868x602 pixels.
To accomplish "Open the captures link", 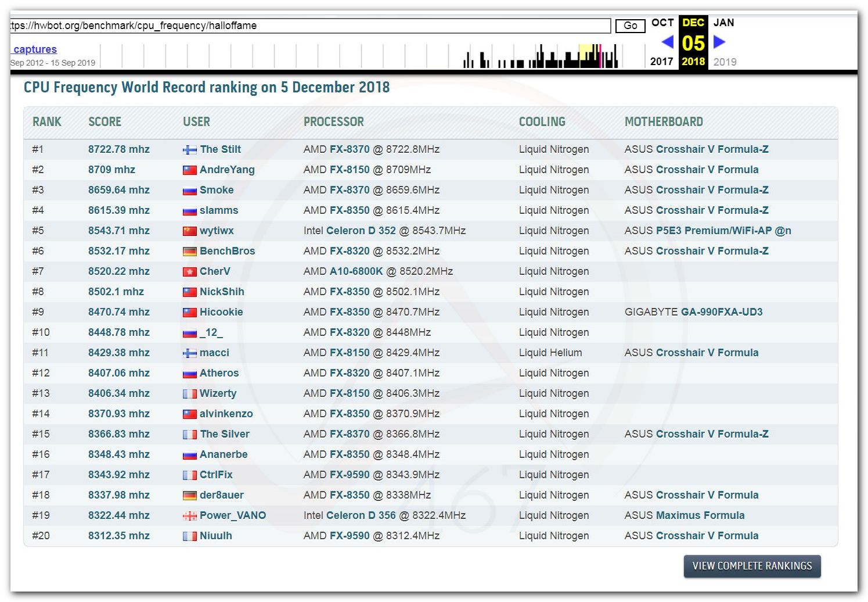I will pyautogui.click(x=35, y=49).
